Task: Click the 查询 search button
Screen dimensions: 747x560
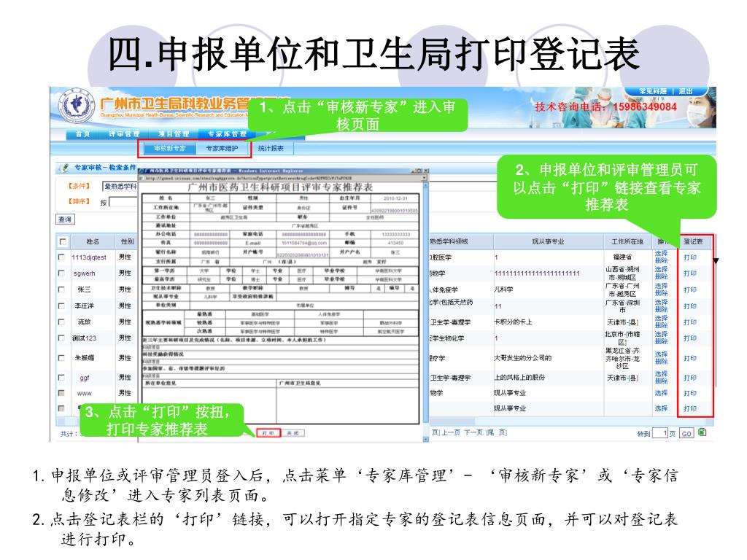Action: click(65, 219)
